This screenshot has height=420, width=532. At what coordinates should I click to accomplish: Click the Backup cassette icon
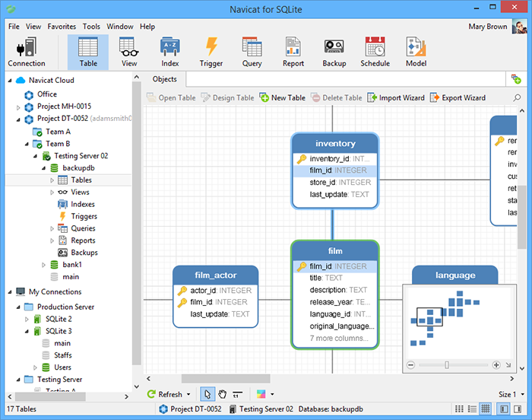334,52
